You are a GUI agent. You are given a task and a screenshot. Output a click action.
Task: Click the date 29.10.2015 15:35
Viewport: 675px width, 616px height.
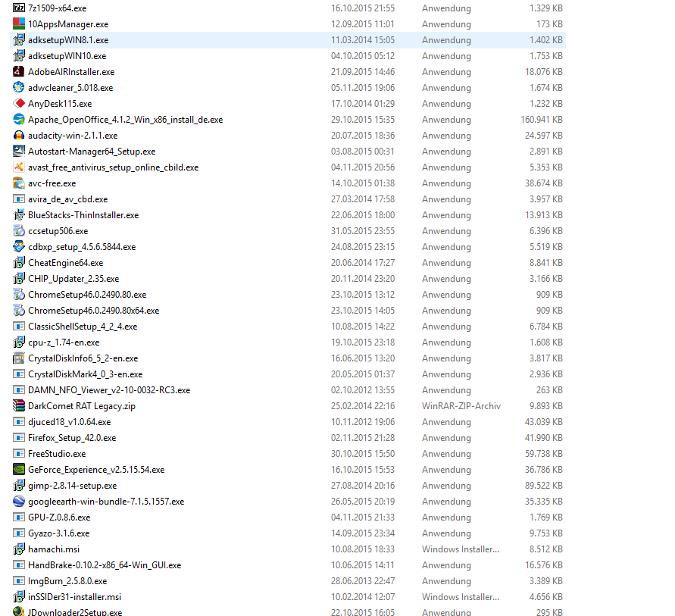tap(362, 120)
